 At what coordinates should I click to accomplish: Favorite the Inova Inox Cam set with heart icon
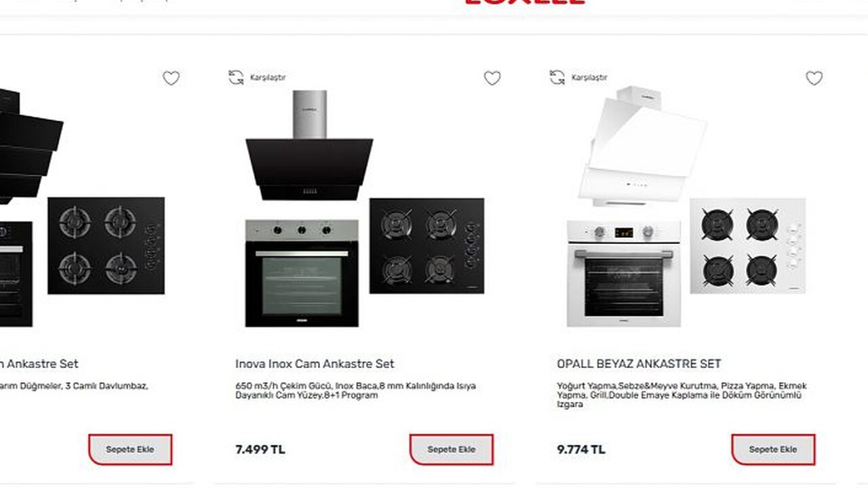click(492, 78)
